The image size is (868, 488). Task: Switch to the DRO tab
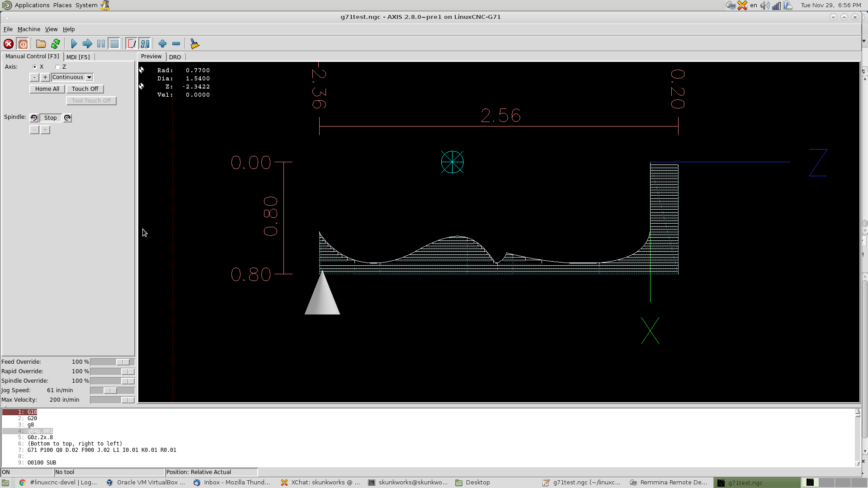click(175, 57)
